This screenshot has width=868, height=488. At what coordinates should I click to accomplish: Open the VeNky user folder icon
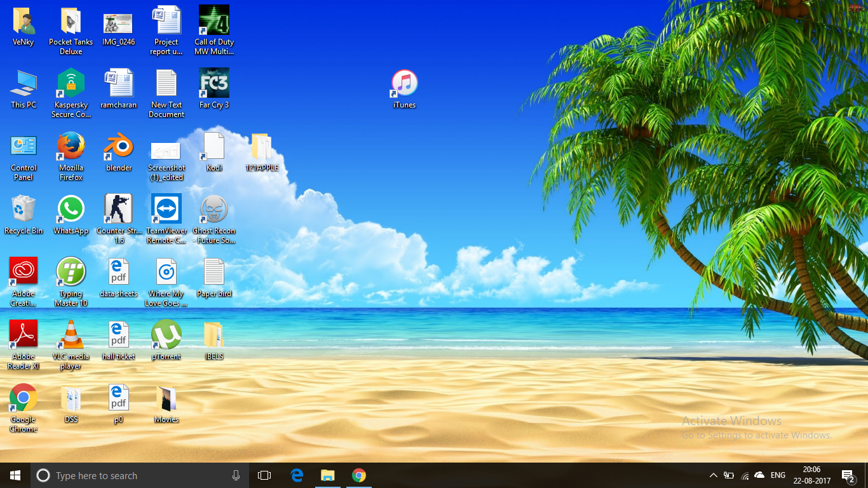tap(24, 27)
